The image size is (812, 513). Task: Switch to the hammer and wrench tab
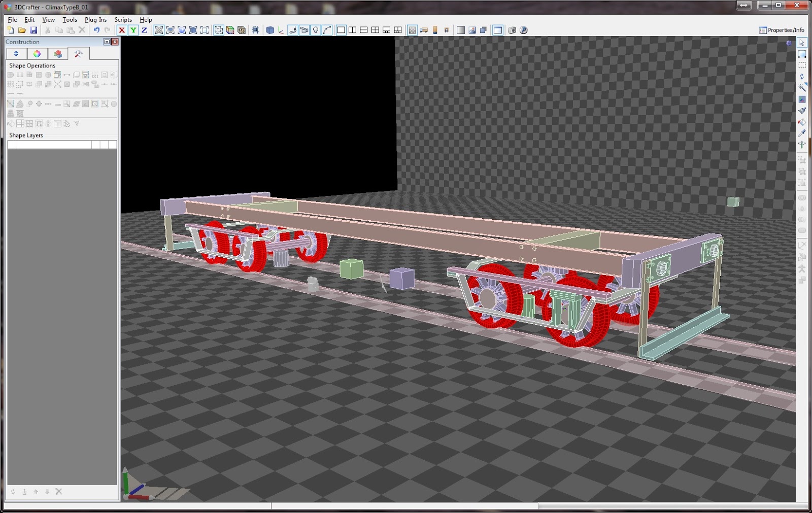(x=78, y=54)
